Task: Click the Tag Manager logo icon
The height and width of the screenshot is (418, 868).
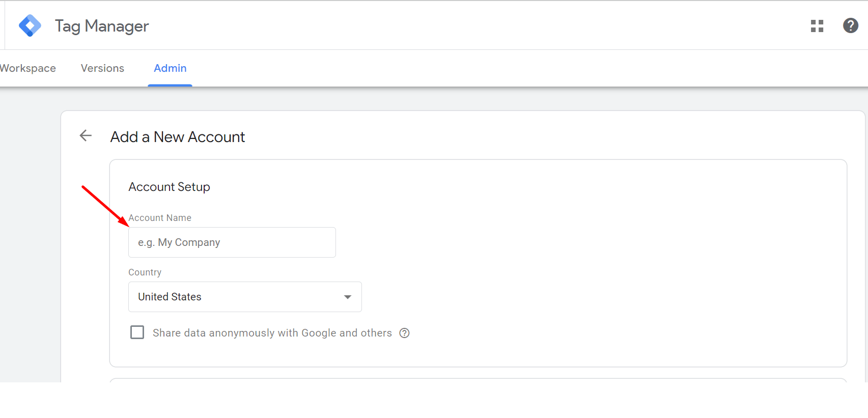Action: 30,25
